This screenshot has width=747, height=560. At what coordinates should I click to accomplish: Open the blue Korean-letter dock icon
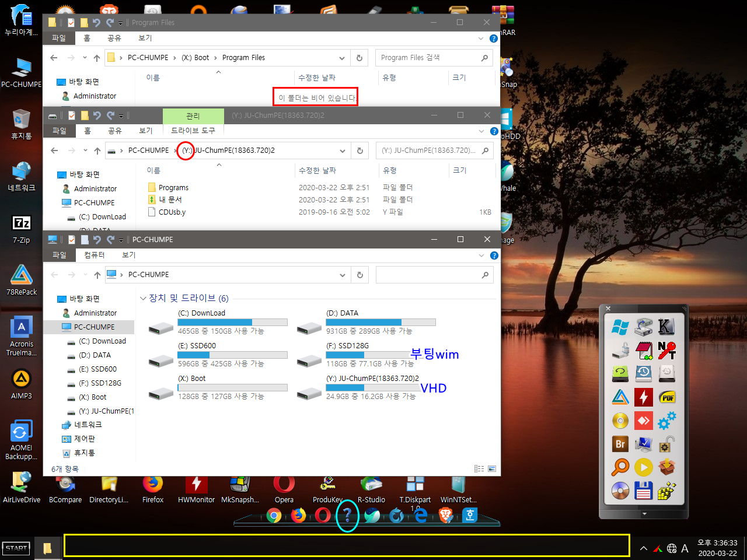[470, 515]
